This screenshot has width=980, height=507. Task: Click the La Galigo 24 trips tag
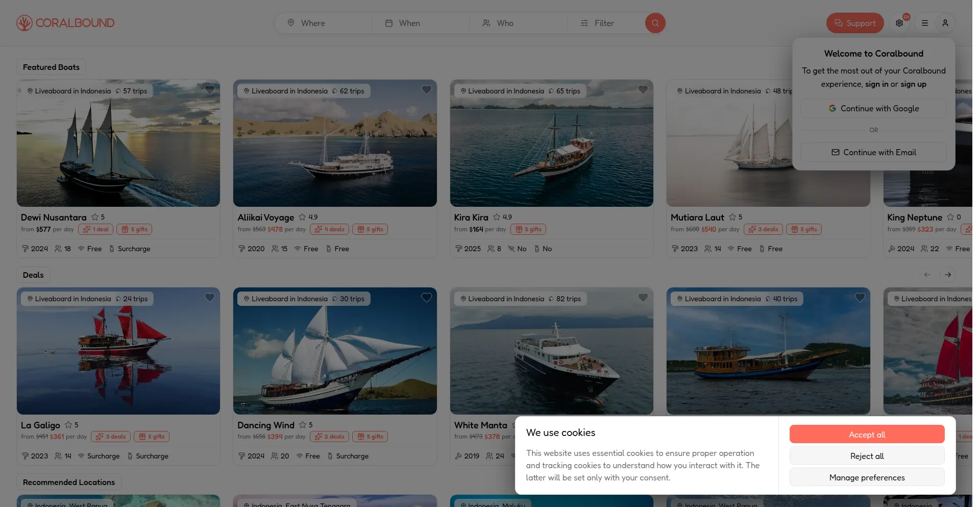(132, 299)
